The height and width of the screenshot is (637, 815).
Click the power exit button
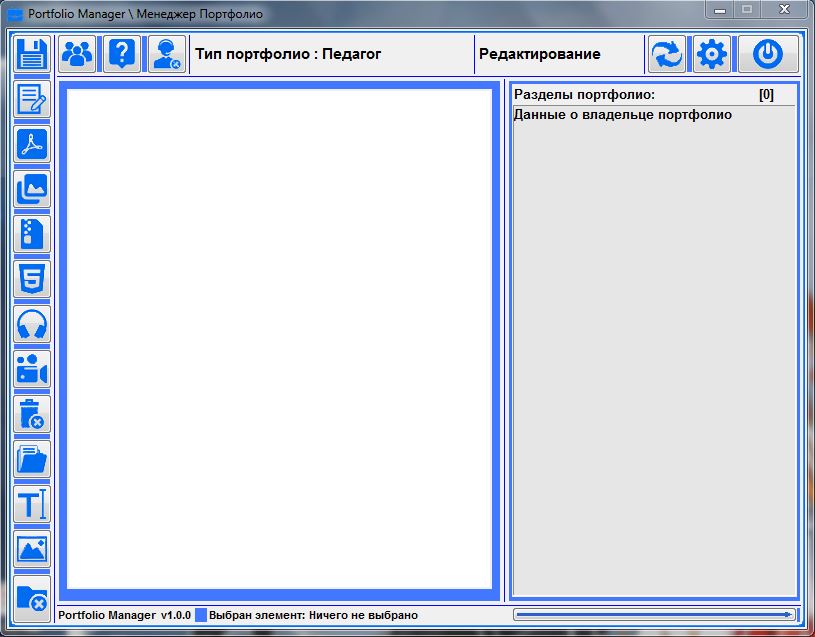tap(768, 54)
